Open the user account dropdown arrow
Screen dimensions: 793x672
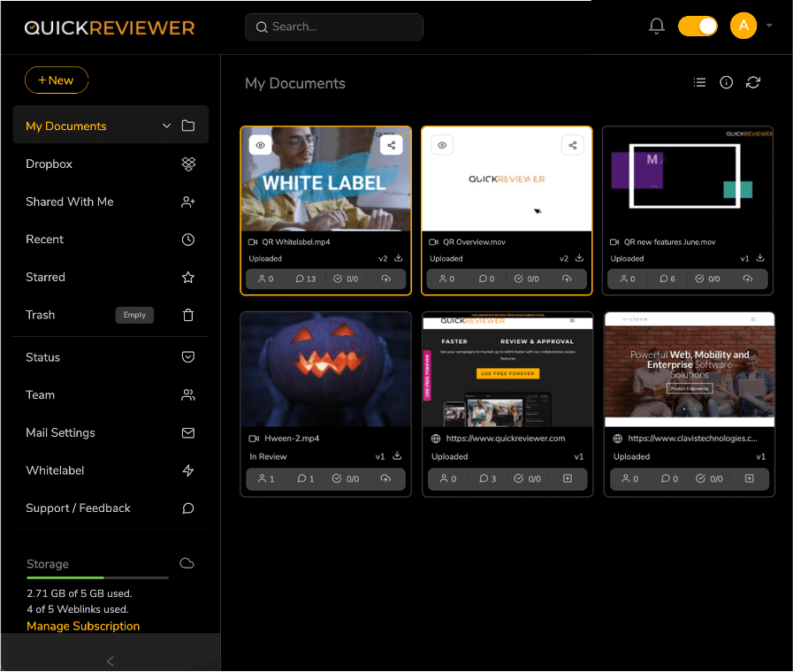[x=769, y=26]
